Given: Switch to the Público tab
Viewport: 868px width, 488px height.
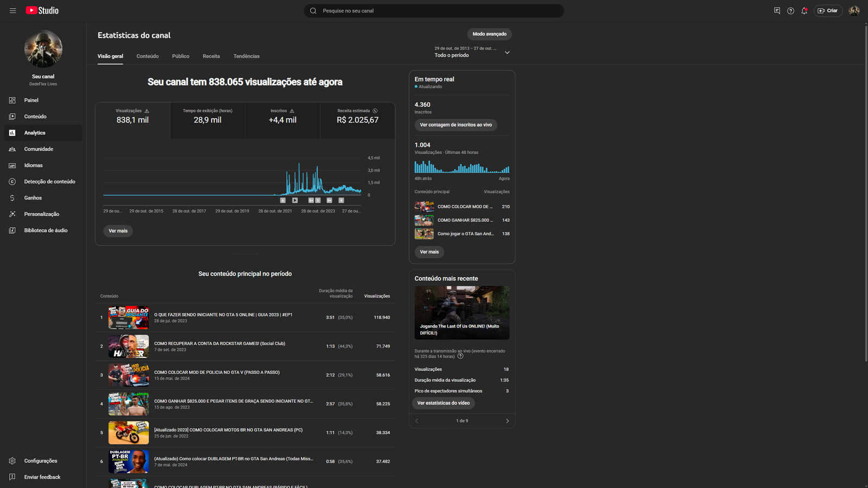Looking at the screenshot, I should click(x=181, y=56).
